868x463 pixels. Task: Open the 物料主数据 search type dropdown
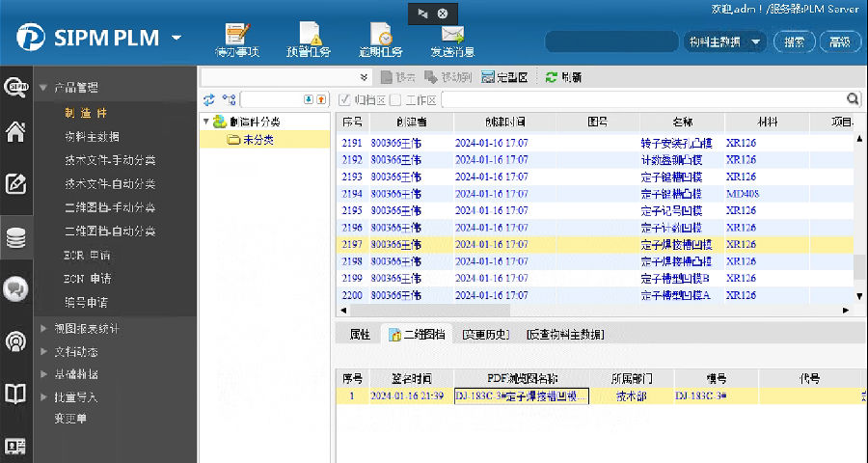pos(755,41)
